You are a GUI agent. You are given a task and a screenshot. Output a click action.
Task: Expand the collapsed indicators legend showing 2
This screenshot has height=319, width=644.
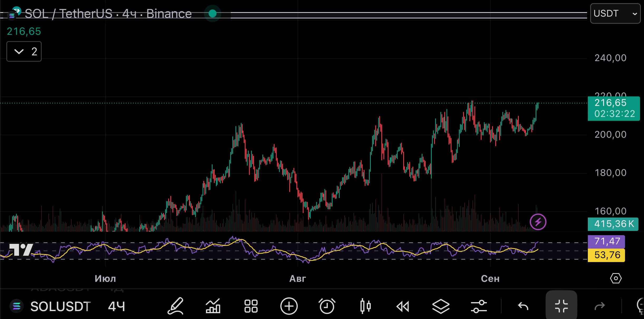(24, 51)
